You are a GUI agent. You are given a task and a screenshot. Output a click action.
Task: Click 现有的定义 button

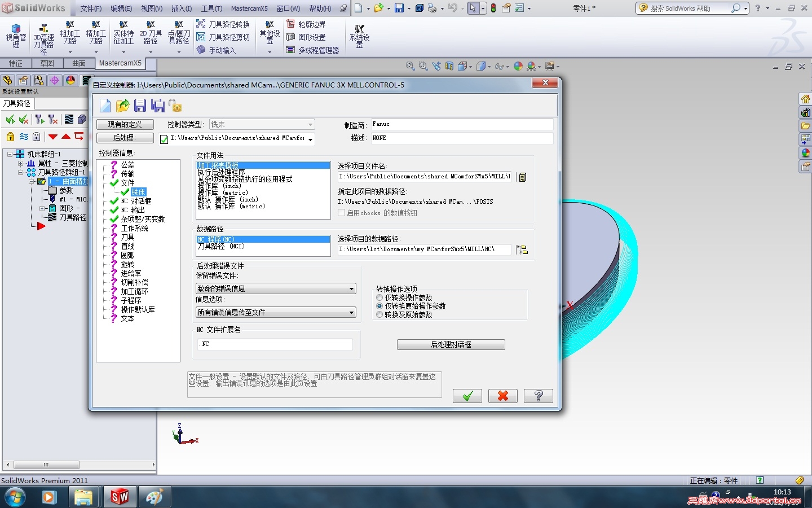pyautogui.click(x=125, y=124)
